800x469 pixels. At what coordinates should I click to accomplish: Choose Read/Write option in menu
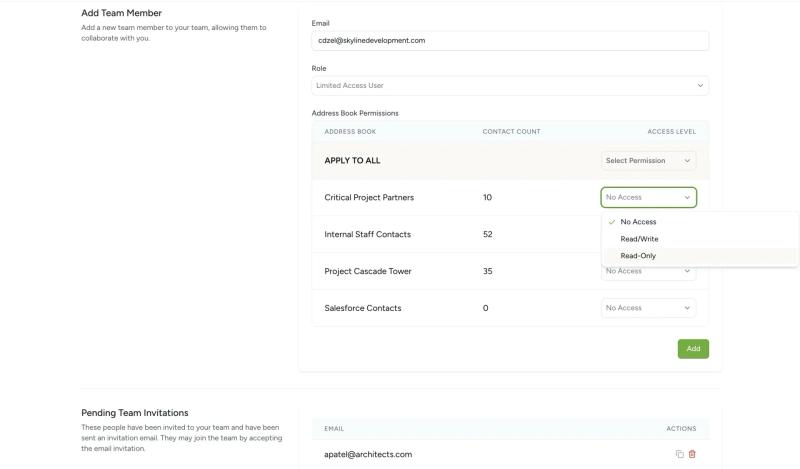click(699, 239)
